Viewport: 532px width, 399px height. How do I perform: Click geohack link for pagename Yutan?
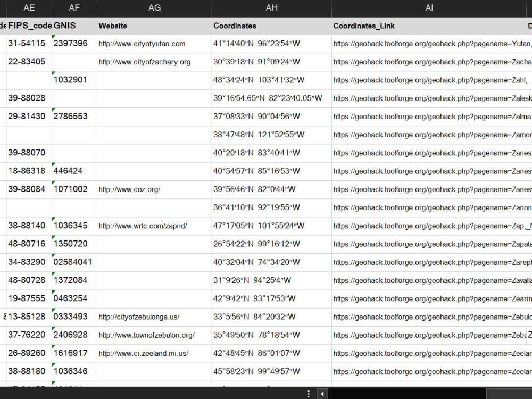432,44
